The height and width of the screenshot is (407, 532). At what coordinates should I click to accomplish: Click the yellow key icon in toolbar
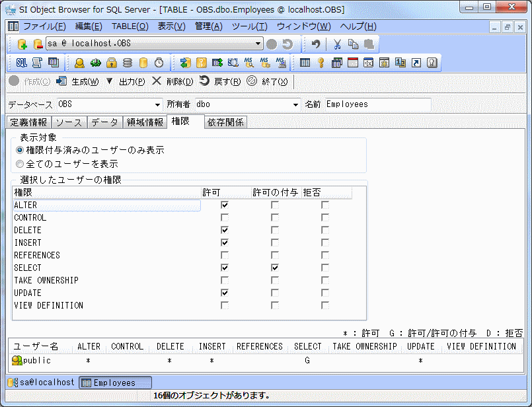[321, 63]
